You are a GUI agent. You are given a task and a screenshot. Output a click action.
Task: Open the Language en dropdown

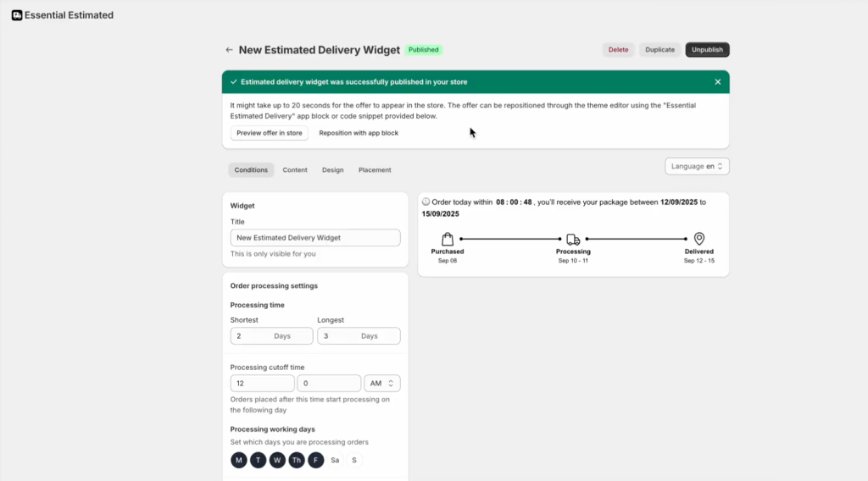(x=697, y=167)
